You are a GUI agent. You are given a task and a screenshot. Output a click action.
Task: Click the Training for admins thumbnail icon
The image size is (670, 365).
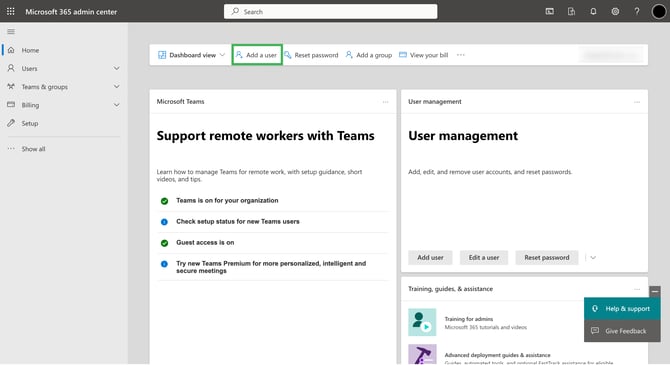click(x=422, y=322)
